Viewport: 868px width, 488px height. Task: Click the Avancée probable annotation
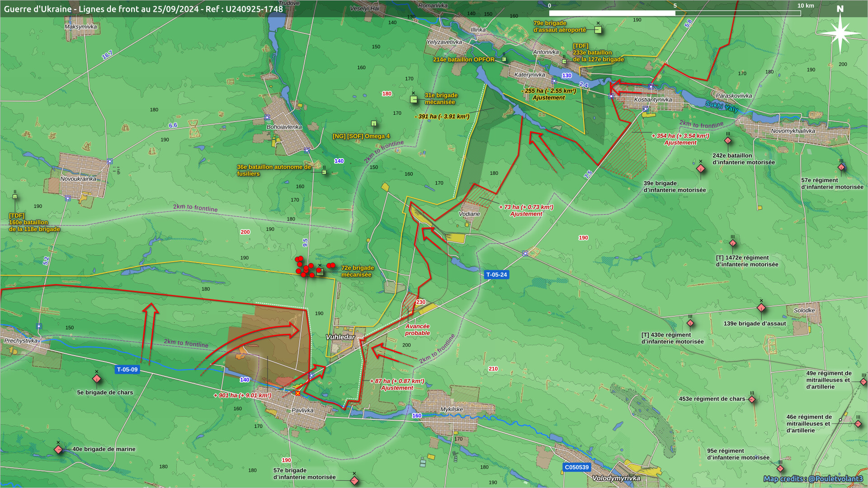(x=417, y=329)
